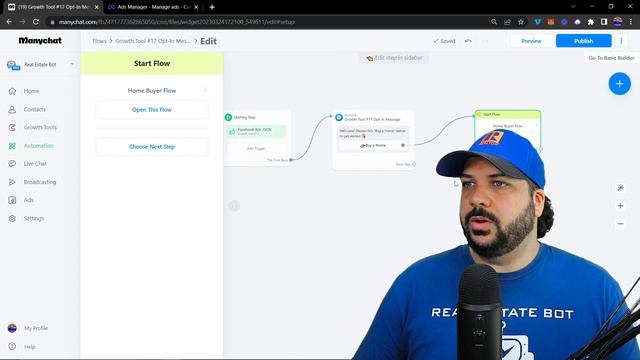Open Contacts in sidebar

34,109
